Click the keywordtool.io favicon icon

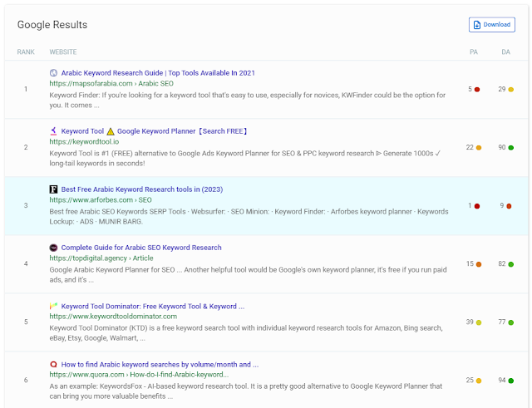(53, 131)
